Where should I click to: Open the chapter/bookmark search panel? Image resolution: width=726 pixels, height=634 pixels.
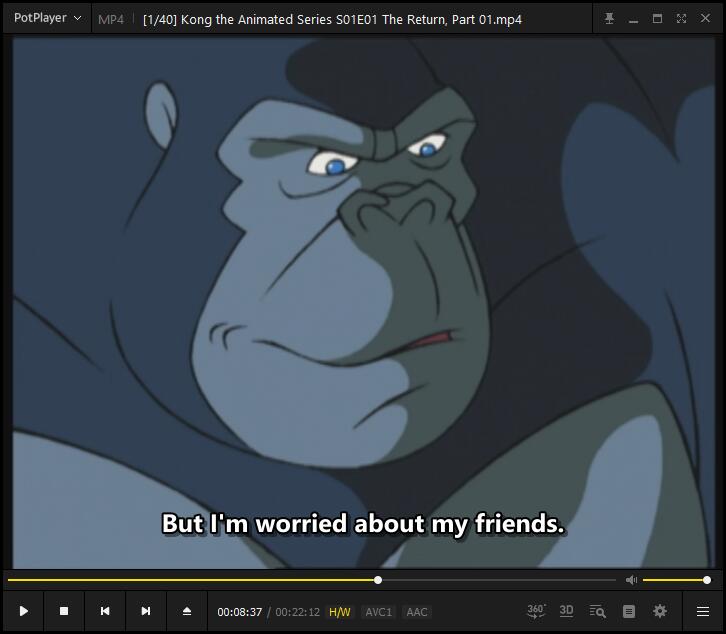pos(597,611)
